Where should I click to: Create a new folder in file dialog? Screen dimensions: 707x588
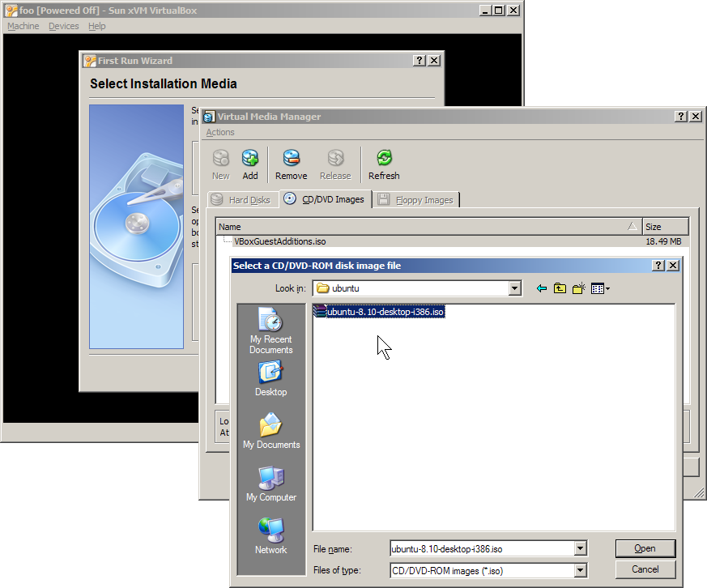pyautogui.click(x=579, y=288)
